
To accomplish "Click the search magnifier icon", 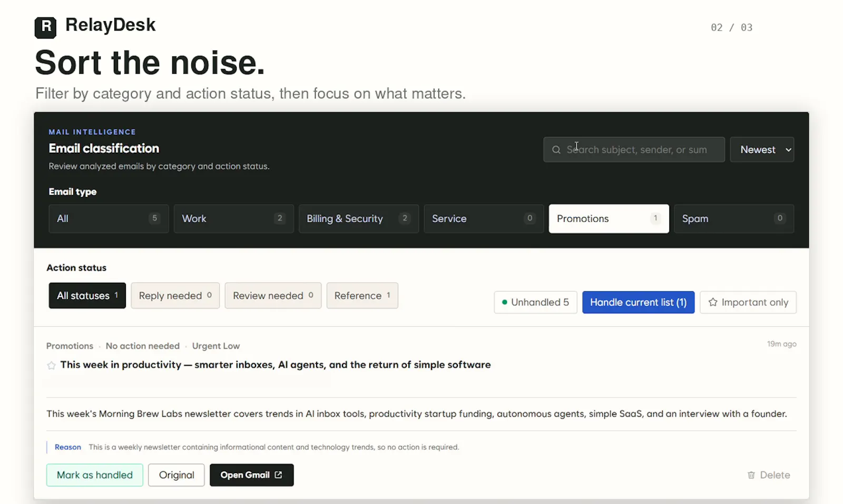I will [556, 150].
